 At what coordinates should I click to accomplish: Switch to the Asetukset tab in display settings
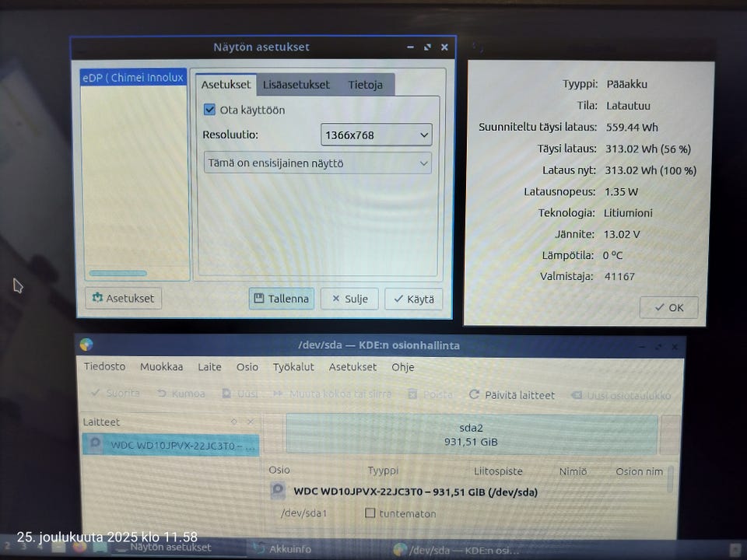coord(226,85)
